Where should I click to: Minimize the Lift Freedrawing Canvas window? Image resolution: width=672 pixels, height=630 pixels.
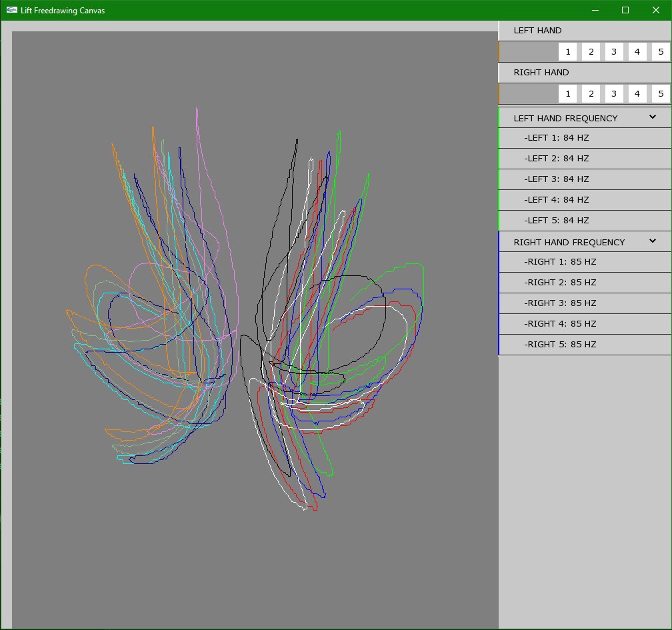(595, 10)
